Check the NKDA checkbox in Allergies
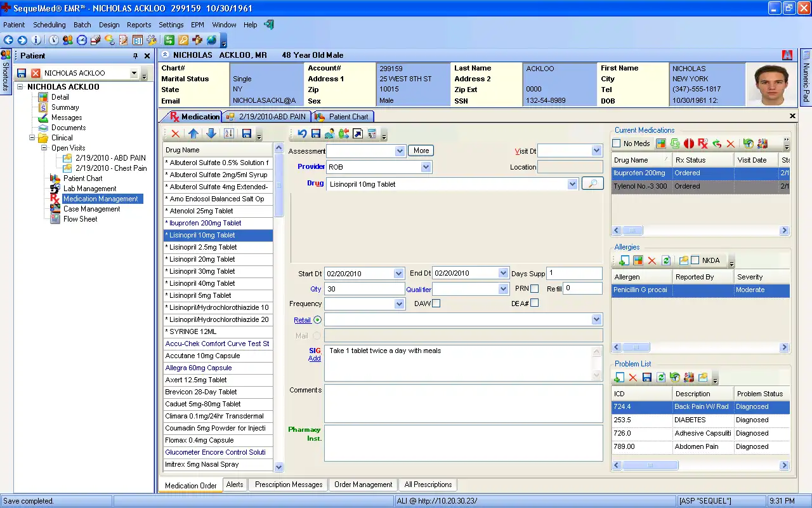812x508 pixels. tap(695, 260)
